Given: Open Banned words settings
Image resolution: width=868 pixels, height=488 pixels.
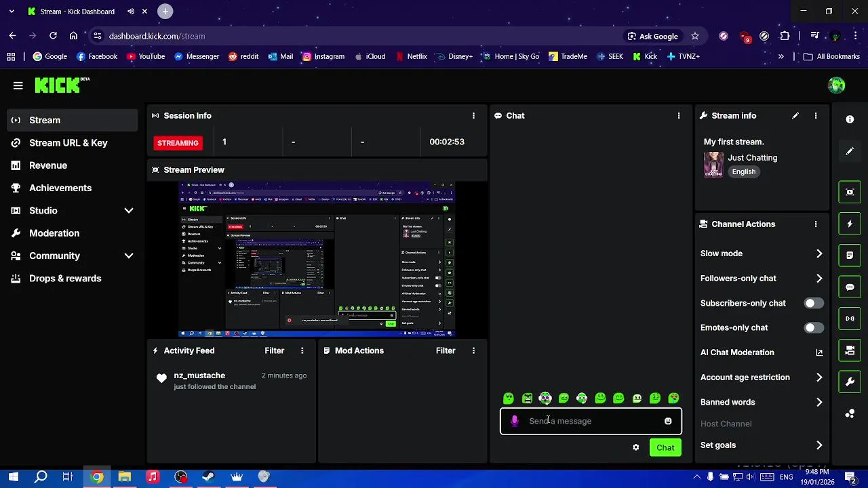Looking at the screenshot, I should pyautogui.click(x=762, y=402).
